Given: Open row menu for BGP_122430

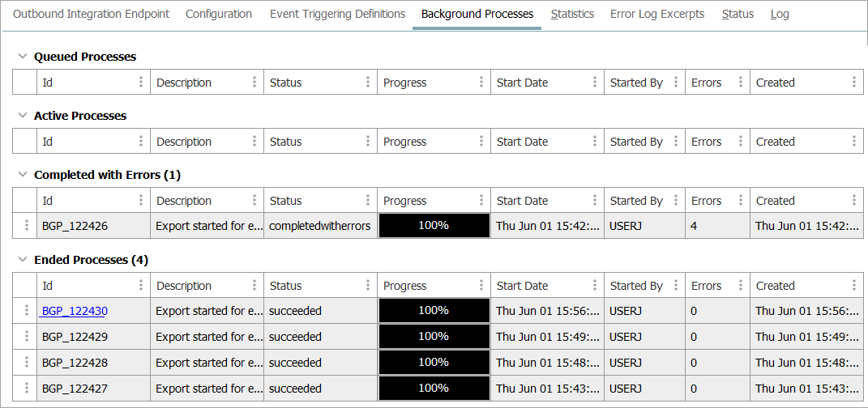Looking at the screenshot, I should pyautogui.click(x=25, y=311).
